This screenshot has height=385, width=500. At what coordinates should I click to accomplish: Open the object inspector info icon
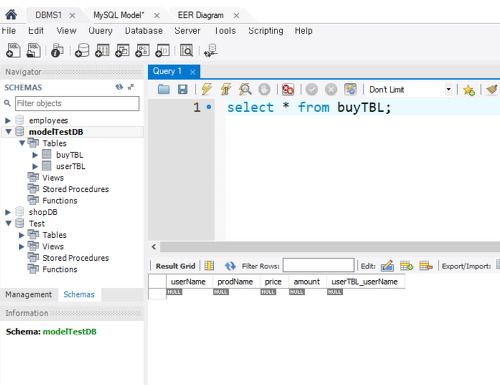(x=57, y=51)
